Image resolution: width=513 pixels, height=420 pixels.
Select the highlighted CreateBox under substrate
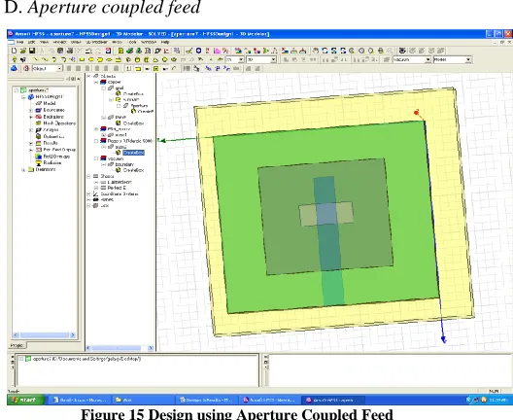click(x=133, y=153)
